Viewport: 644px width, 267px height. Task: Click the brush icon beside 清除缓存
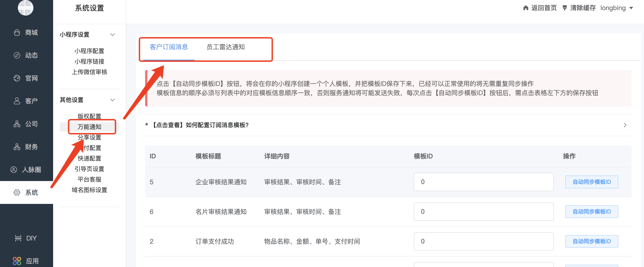click(565, 8)
